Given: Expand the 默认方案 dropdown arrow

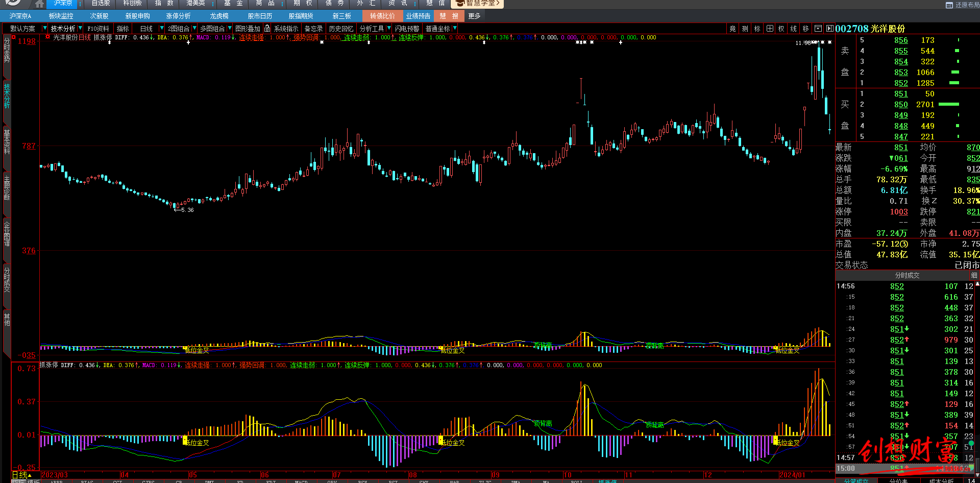Looking at the screenshot, I should [x=44, y=29].
